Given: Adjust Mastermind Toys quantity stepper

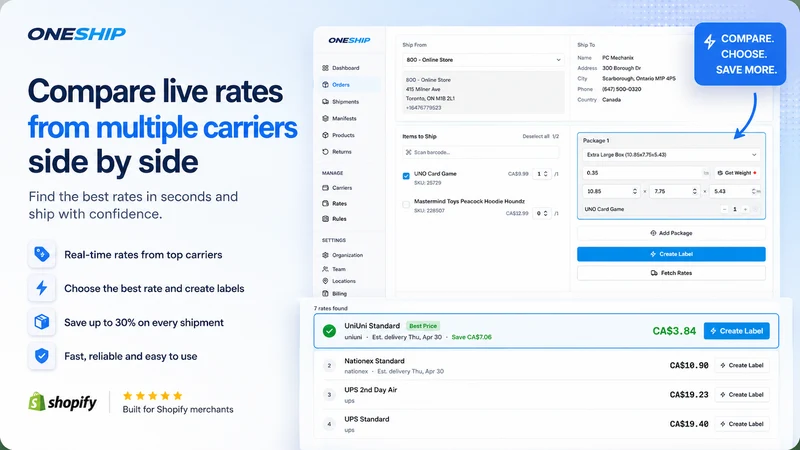Looking at the screenshot, I should pos(545,213).
